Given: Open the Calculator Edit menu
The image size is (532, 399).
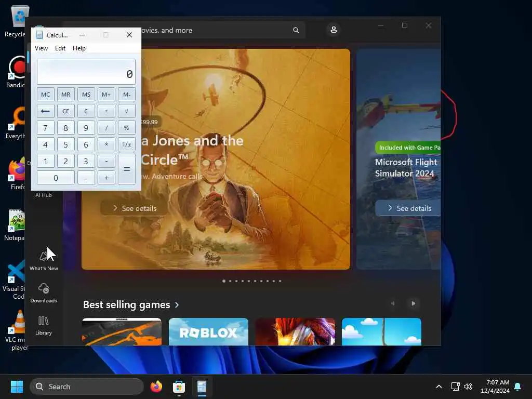Looking at the screenshot, I should [60, 48].
